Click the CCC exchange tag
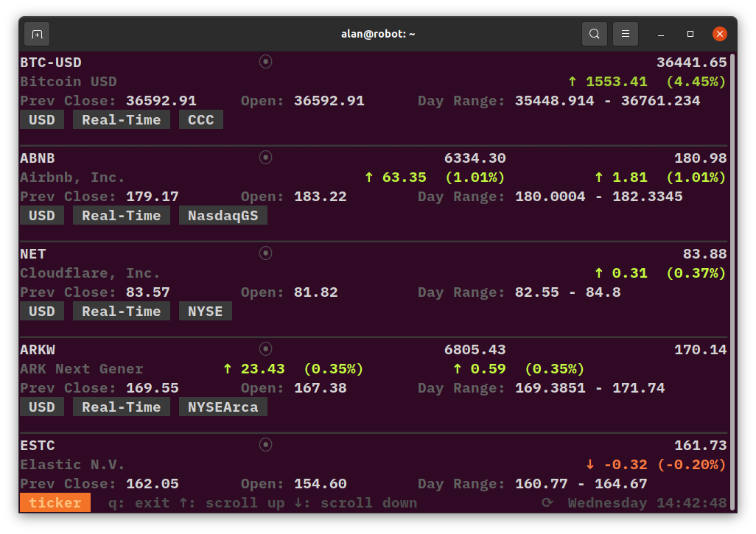 tap(201, 119)
